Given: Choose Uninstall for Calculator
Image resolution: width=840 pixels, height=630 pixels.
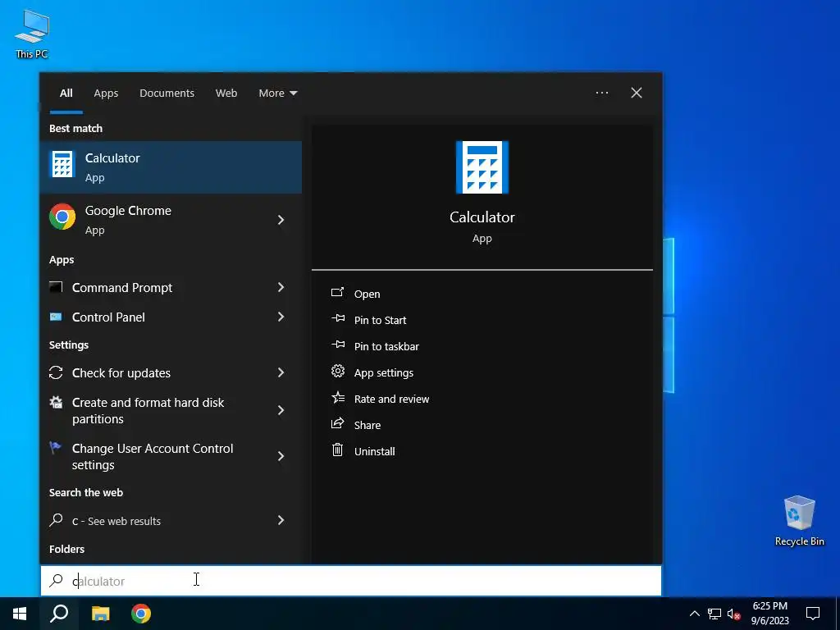Looking at the screenshot, I should pyautogui.click(x=374, y=452).
